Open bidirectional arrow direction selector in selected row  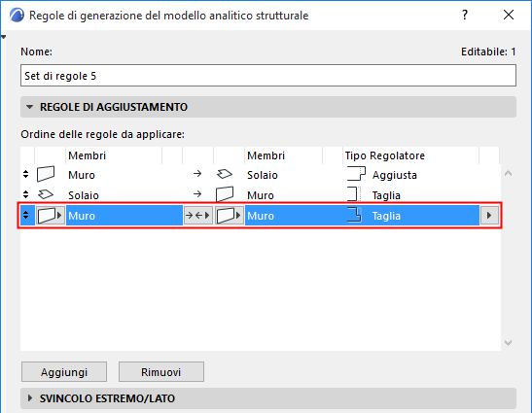(198, 216)
